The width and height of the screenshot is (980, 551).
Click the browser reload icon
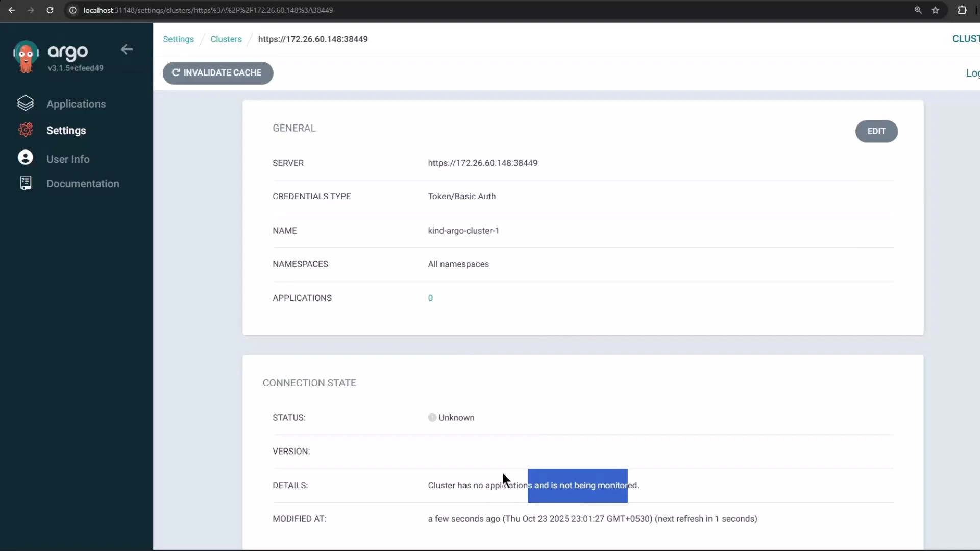click(50, 10)
